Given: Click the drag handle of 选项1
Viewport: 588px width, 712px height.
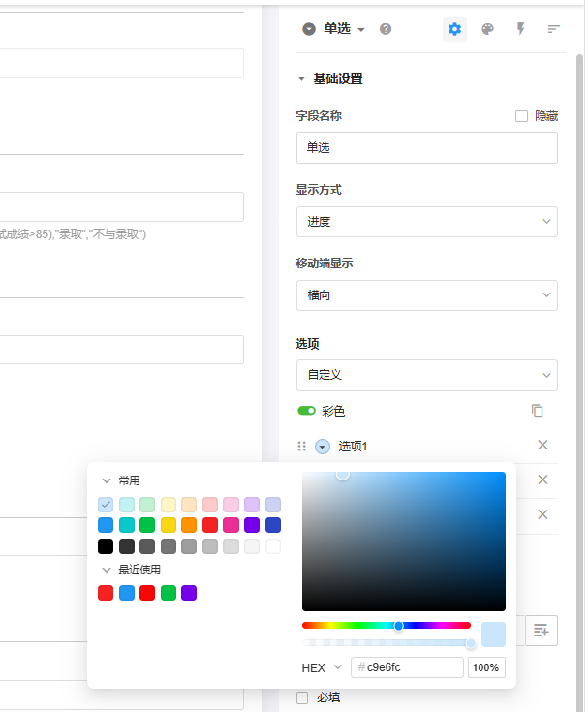Looking at the screenshot, I should pyautogui.click(x=301, y=447).
